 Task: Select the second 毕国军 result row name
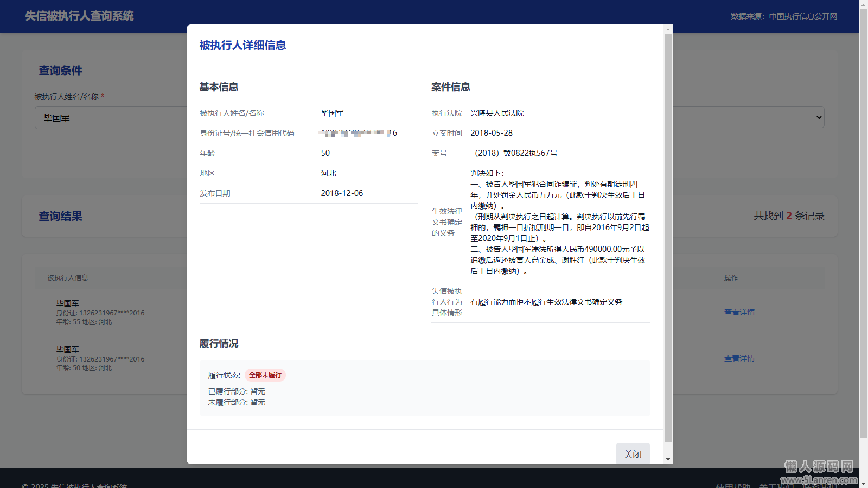68,350
